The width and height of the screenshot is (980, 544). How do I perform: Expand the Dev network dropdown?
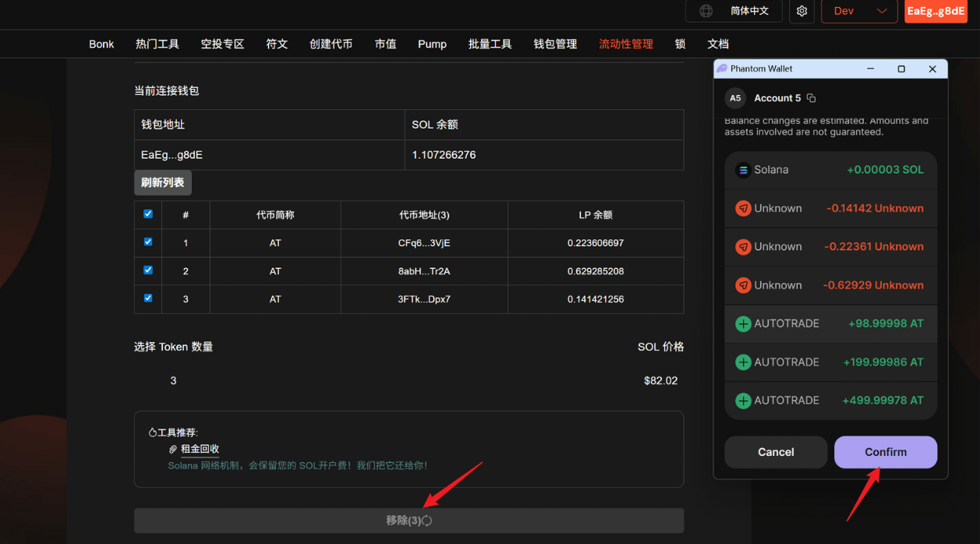[x=859, y=11]
